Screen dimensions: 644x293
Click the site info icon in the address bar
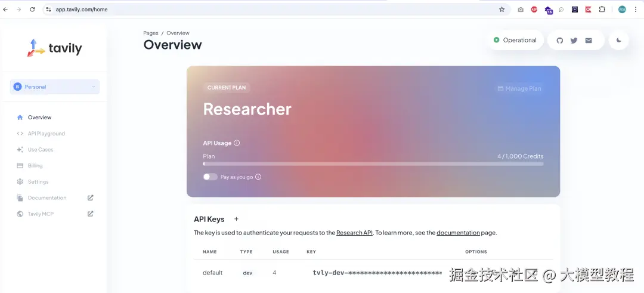[x=48, y=10]
